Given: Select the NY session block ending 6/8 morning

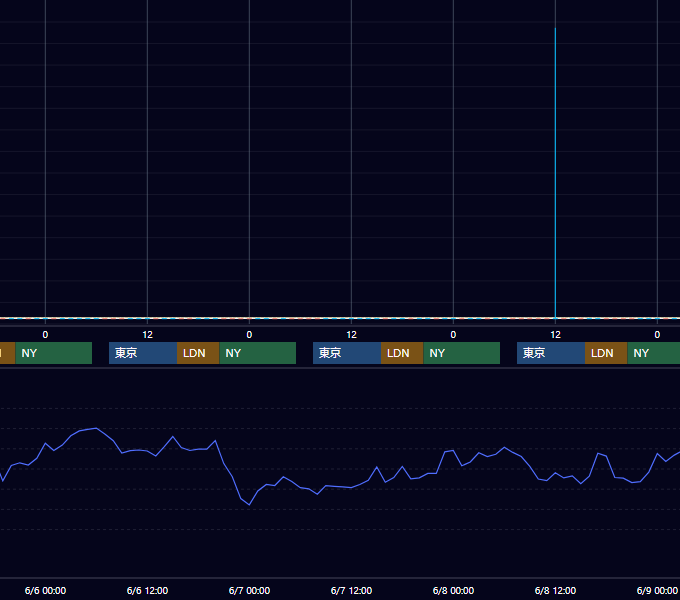Looking at the screenshot, I should click(461, 353).
